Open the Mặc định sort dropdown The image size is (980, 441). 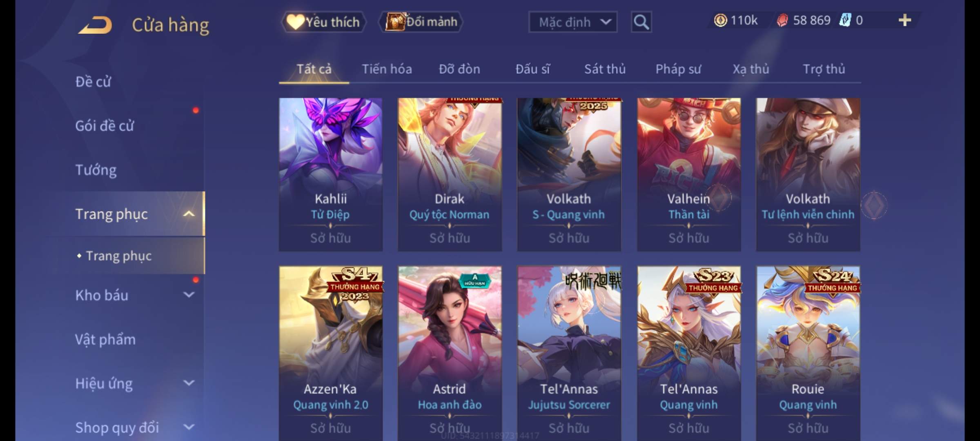pos(573,22)
